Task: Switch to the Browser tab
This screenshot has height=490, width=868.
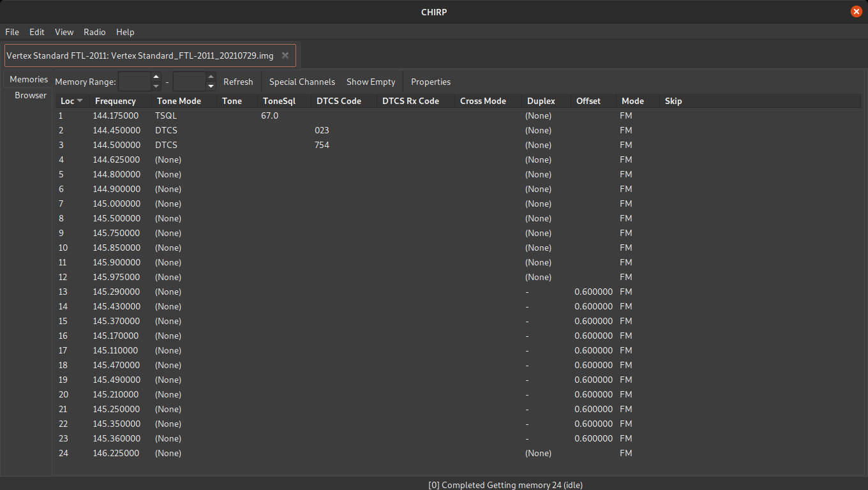Action: 31,95
